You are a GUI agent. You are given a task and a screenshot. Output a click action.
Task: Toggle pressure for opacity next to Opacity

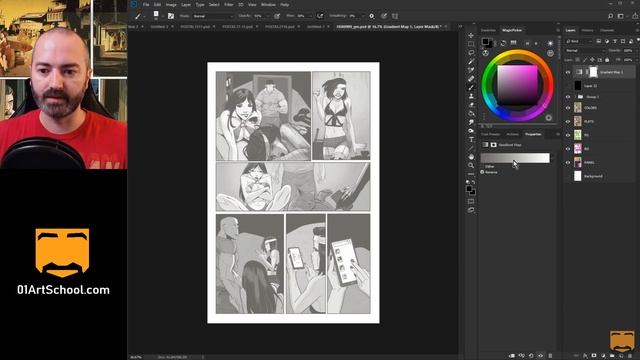[x=277, y=16]
